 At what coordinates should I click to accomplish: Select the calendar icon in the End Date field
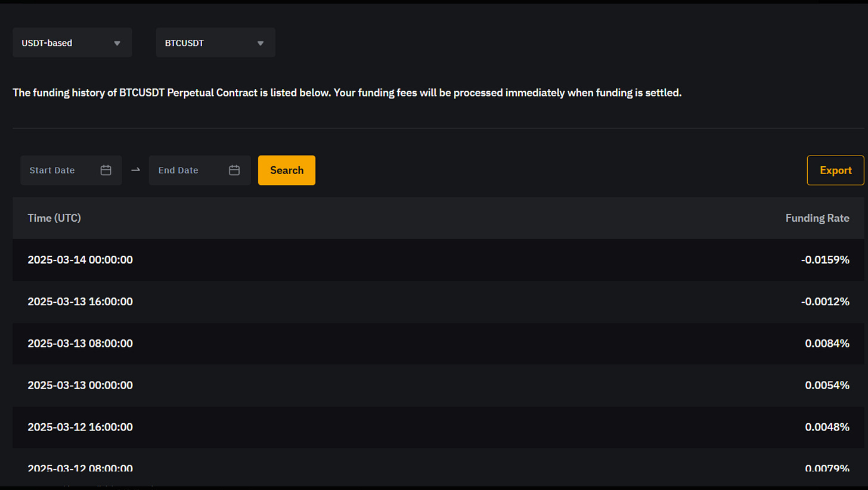(234, 170)
